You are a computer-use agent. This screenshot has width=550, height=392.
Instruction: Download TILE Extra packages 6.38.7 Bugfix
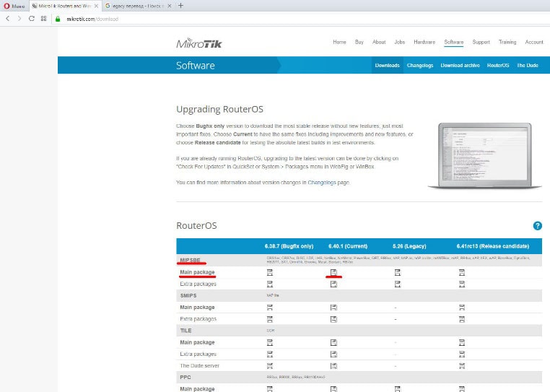[x=270, y=354]
